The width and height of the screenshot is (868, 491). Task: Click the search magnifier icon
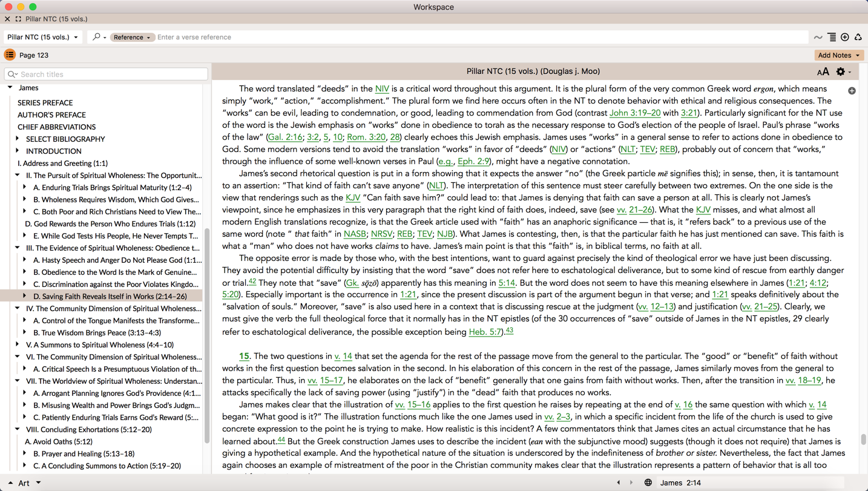(x=96, y=37)
